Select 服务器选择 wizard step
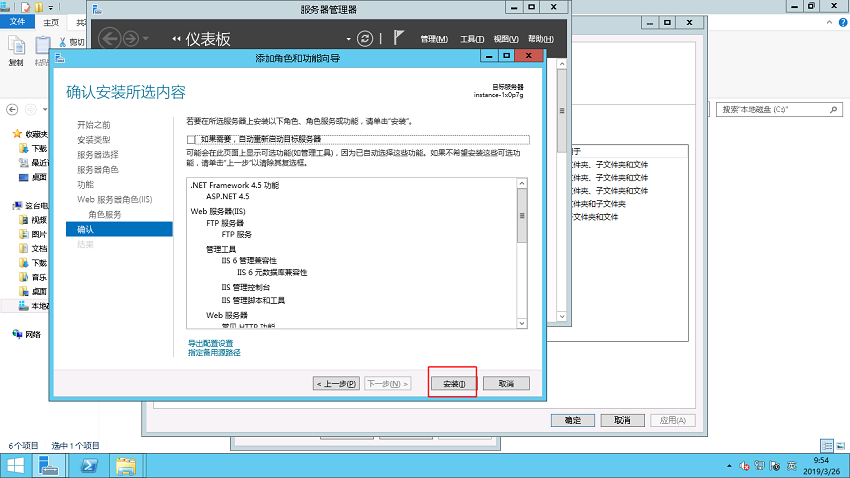 98,155
